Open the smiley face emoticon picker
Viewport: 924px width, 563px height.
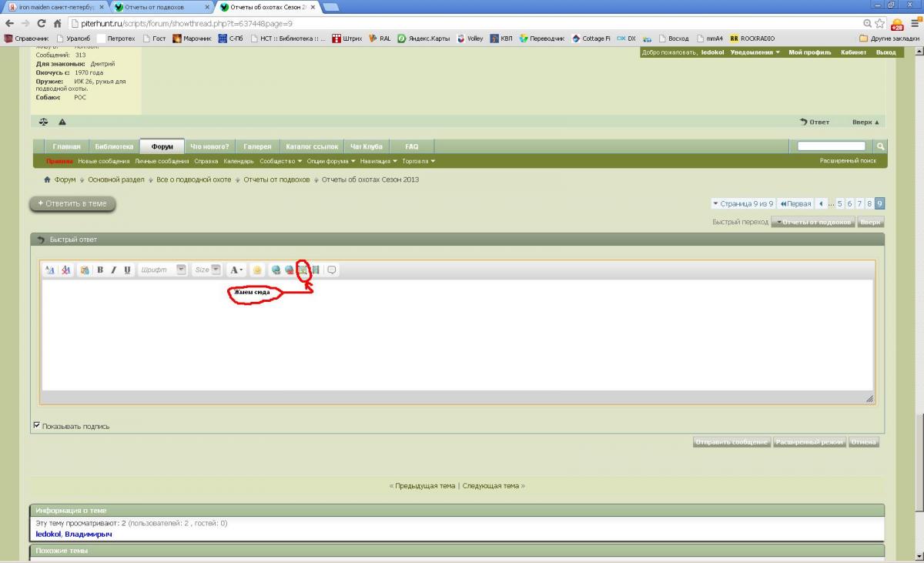click(x=257, y=270)
